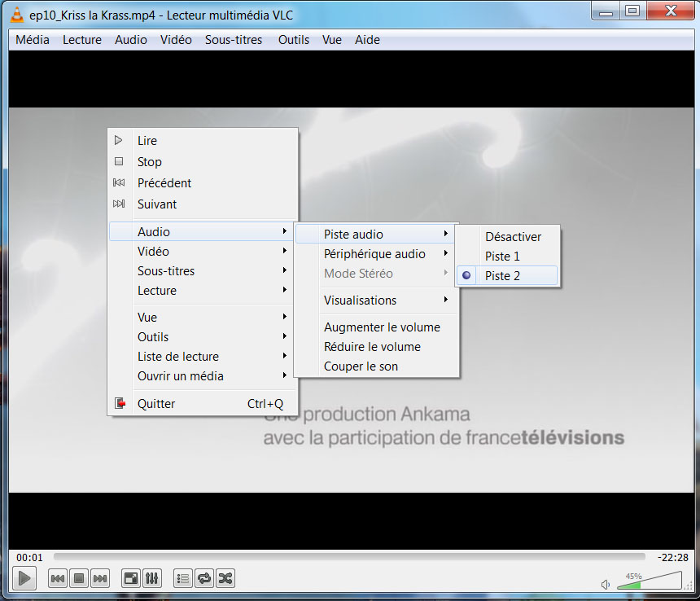Mute sound via speaker icon
This screenshot has height=601, width=700.
click(x=606, y=584)
